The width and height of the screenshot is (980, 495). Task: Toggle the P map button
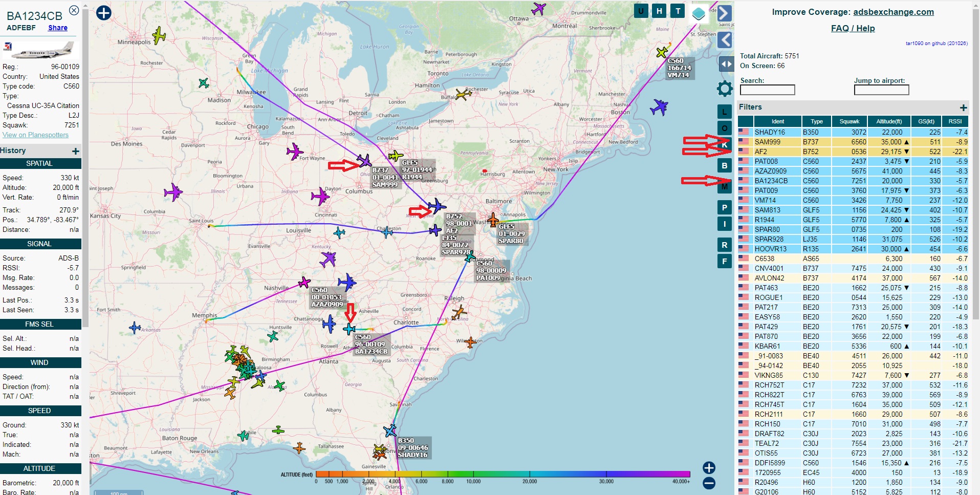pyautogui.click(x=724, y=208)
